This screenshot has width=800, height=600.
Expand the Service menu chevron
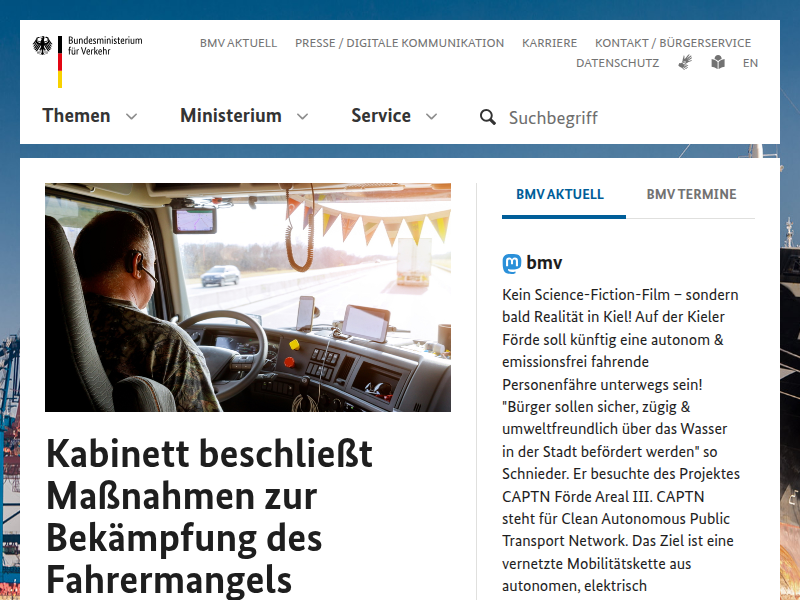coord(432,116)
